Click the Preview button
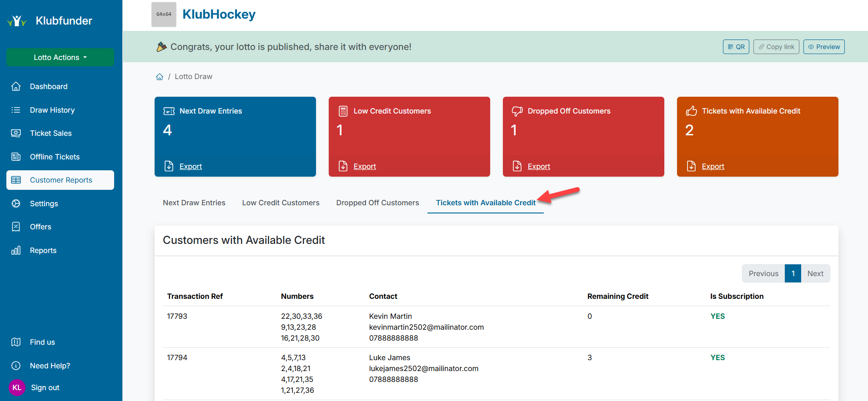 (x=823, y=47)
